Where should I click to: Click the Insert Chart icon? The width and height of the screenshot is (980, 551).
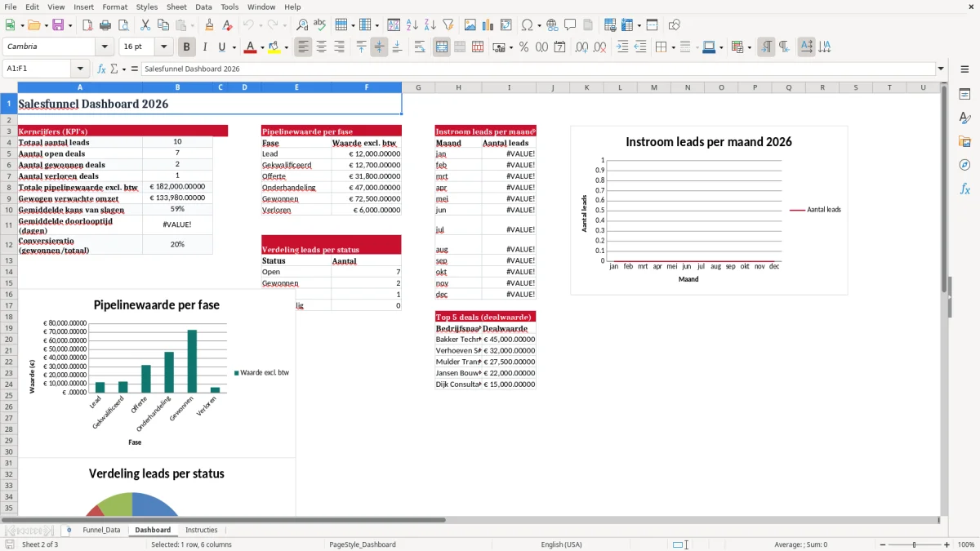coord(488,25)
